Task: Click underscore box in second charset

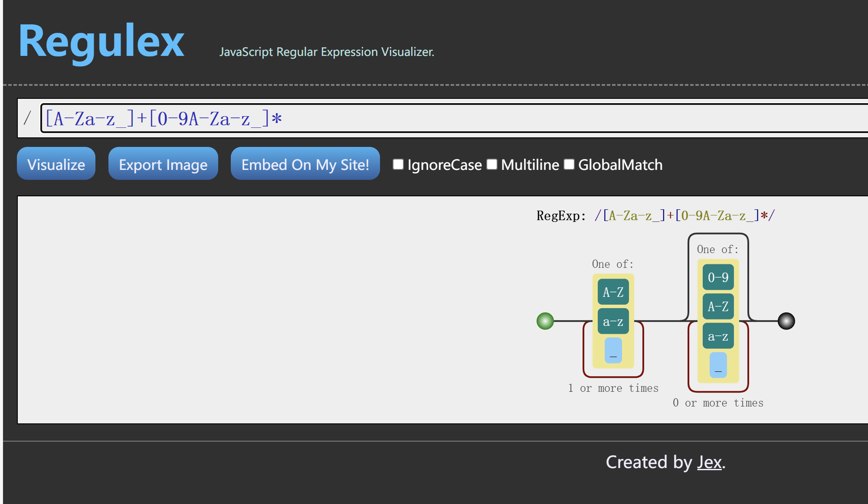Action: coord(718,365)
